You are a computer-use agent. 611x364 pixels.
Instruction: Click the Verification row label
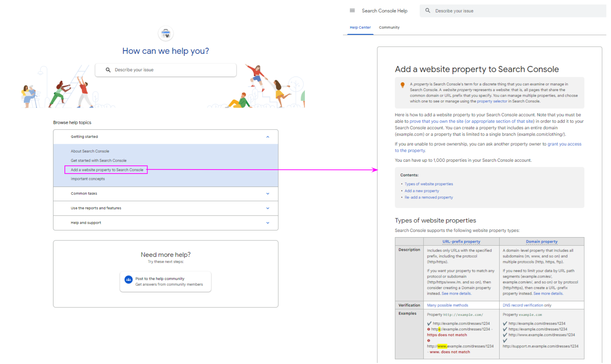pyautogui.click(x=409, y=305)
